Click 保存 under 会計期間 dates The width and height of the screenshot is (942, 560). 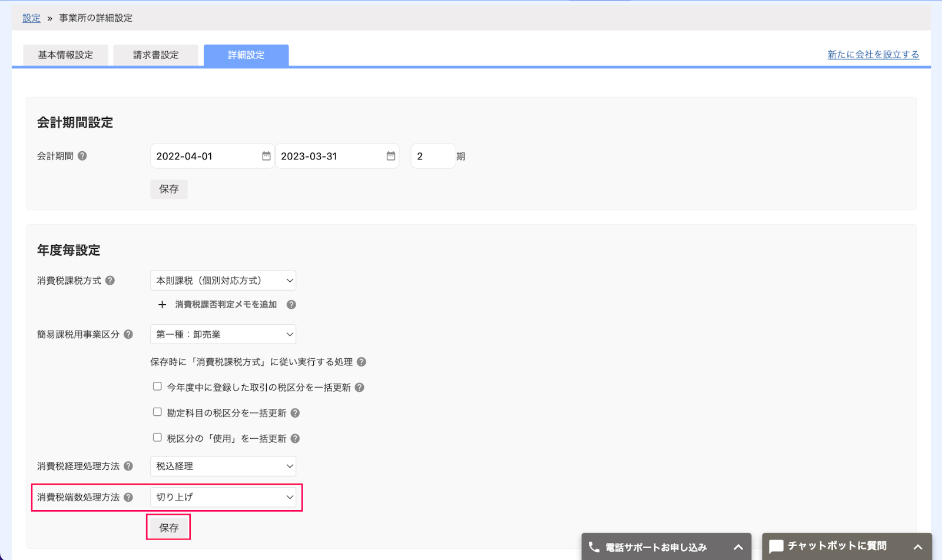169,189
